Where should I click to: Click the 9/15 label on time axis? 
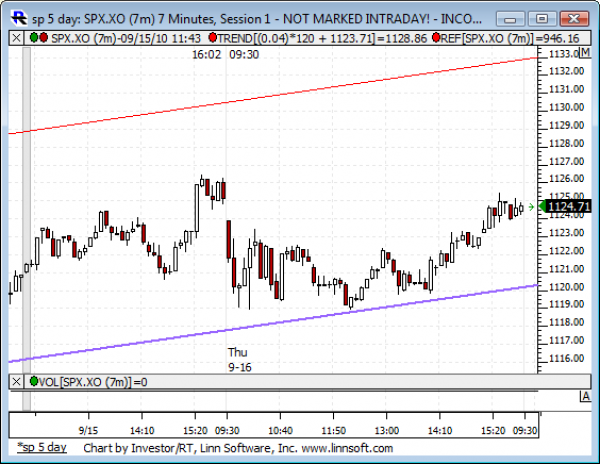(88, 430)
